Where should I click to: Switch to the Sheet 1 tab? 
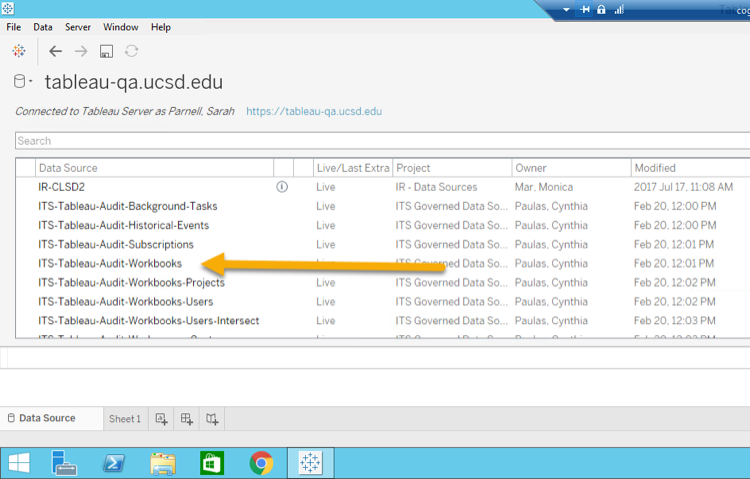pos(125,419)
